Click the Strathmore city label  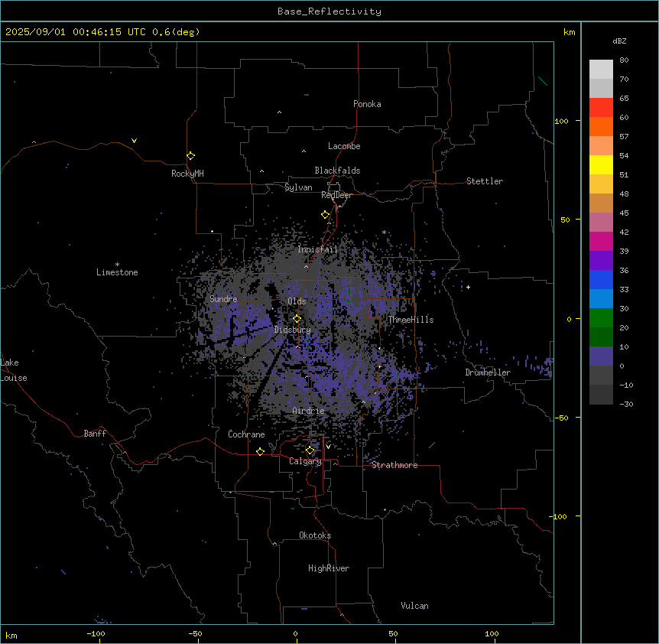[394, 465]
